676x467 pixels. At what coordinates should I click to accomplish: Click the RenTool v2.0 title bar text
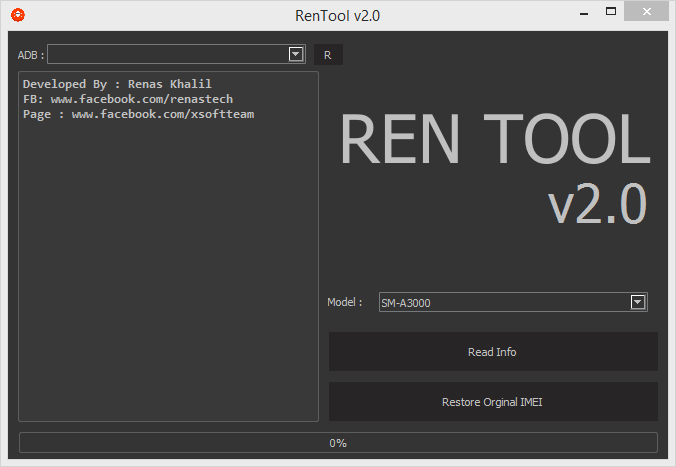click(338, 16)
